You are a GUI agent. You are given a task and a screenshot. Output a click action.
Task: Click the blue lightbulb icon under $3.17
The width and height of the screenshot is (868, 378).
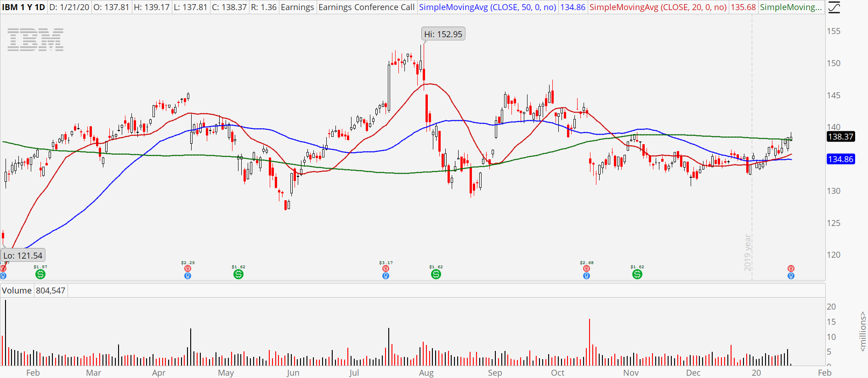click(386, 276)
